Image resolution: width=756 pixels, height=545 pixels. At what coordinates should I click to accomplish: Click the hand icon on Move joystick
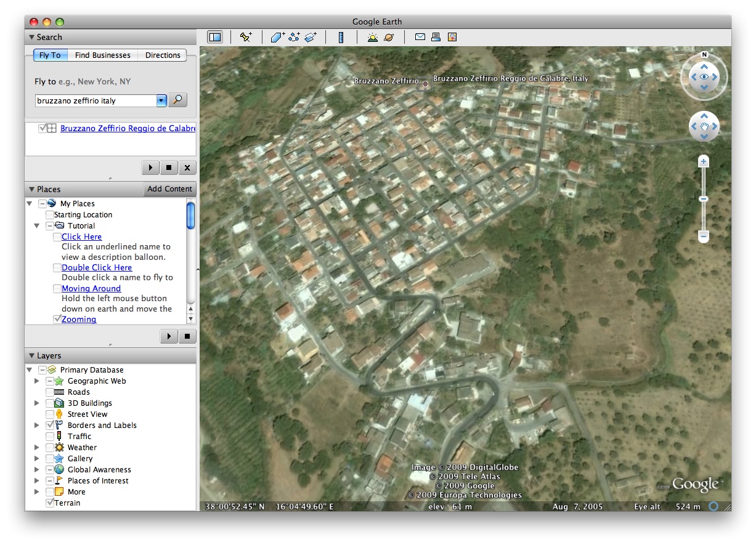click(x=704, y=126)
